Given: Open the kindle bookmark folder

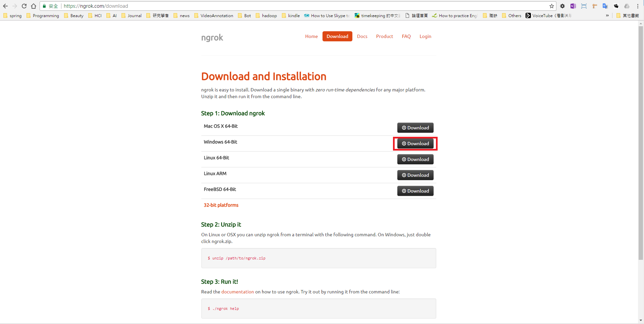Looking at the screenshot, I should pyautogui.click(x=291, y=15).
